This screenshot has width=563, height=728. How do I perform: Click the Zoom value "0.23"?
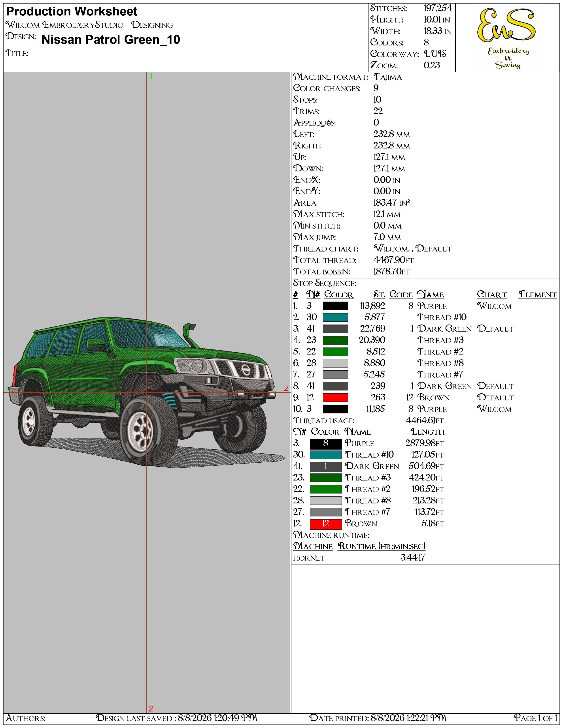[x=432, y=65]
